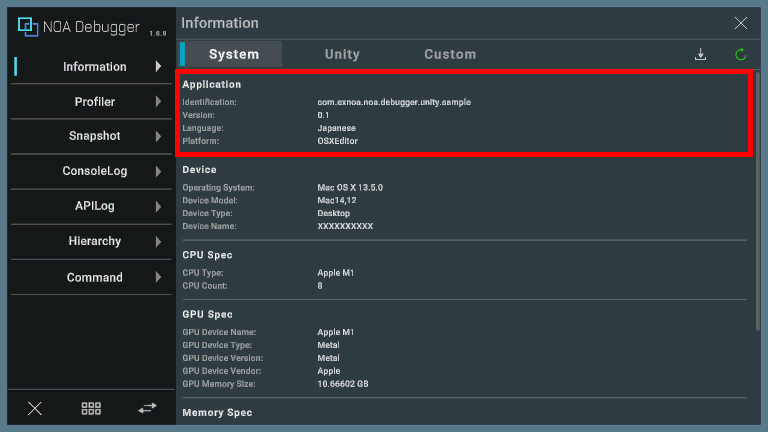Open the grid menu icon at the sidebar bottom
The width and height of the screenshot is (768, 432).
click(x=91, y=408)
